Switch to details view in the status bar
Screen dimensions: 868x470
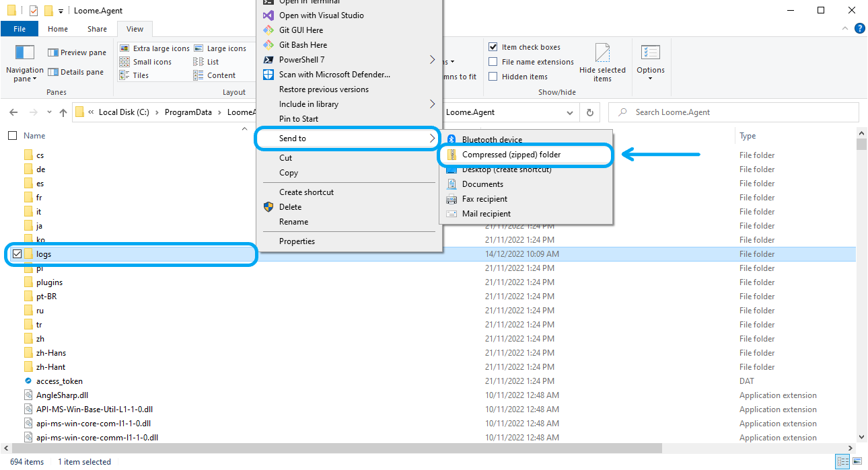pyautogui.click(x=842, y=461)
